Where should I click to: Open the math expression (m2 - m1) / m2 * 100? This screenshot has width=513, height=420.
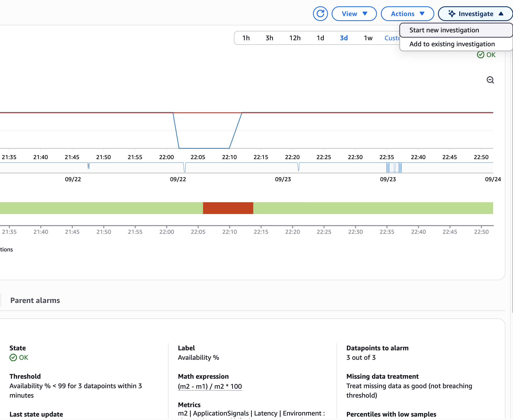tap(210, 386)
